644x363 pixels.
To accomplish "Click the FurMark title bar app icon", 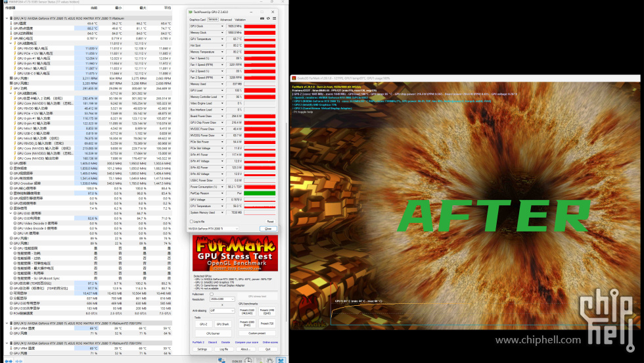I will pos(294,78).
